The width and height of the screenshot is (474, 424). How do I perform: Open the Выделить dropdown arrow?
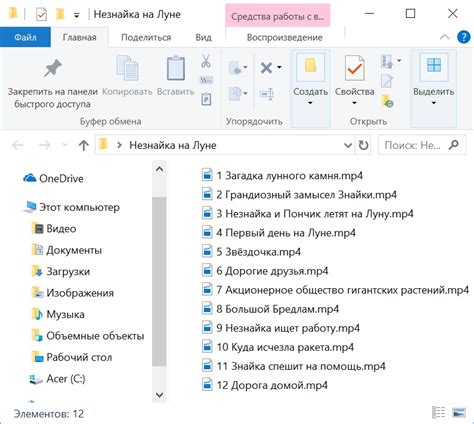434,103
